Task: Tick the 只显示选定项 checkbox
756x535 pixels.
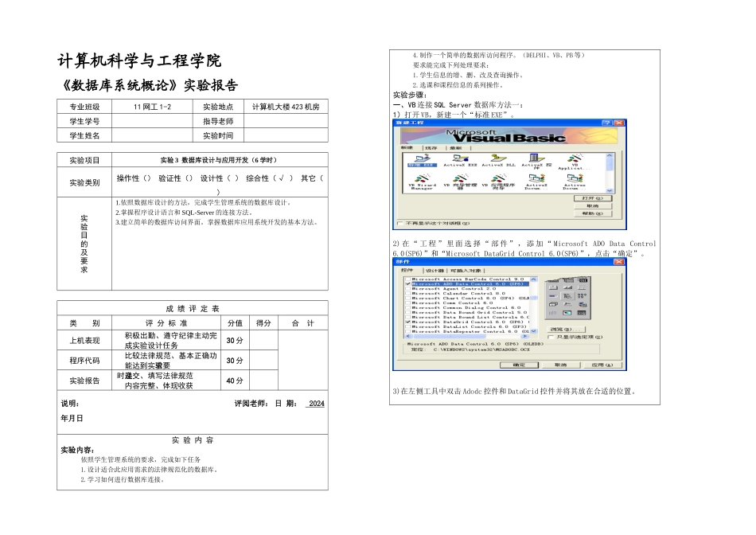Action: tap(551, 338)
